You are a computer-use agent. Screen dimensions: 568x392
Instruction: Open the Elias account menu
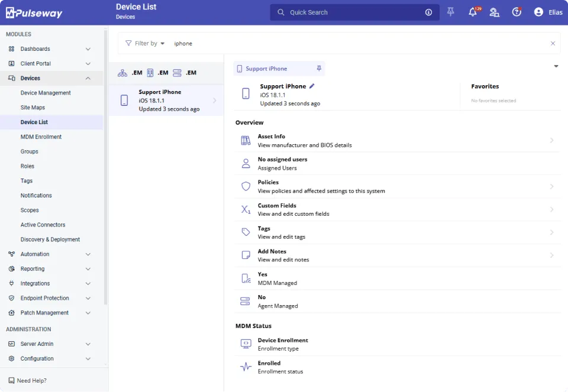tap(548, 12)
